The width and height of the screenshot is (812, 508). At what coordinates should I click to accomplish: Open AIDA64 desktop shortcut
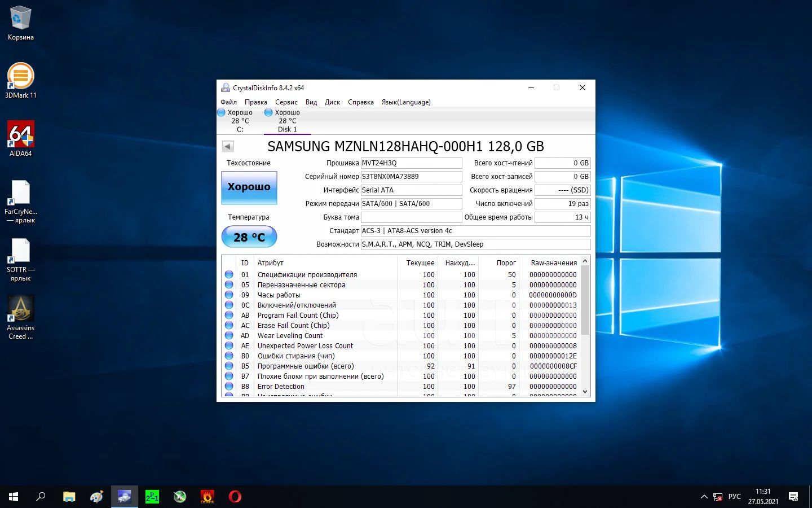tap(21, 139)
